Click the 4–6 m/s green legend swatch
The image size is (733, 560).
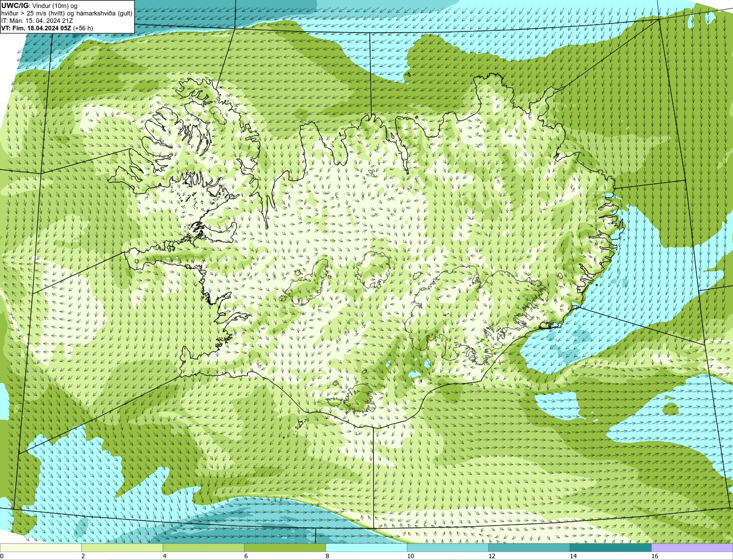click(x=204, y=547)
